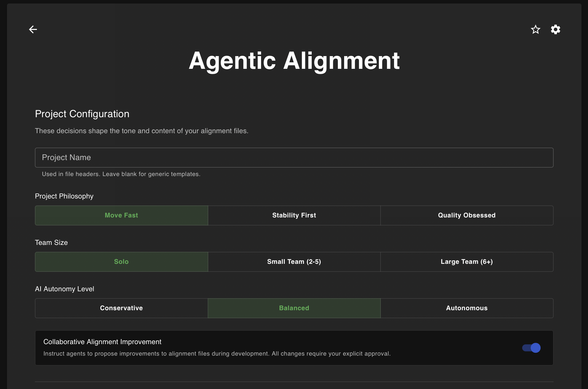The height and width of the screenshot is (389, 588).
Task: Click into the Project Name field
Action: tap(294, 157)
